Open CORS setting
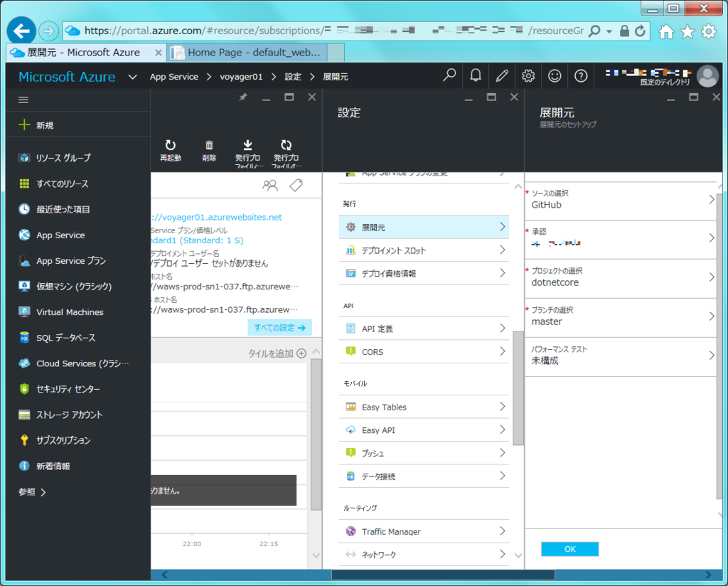 coord(424,351)
